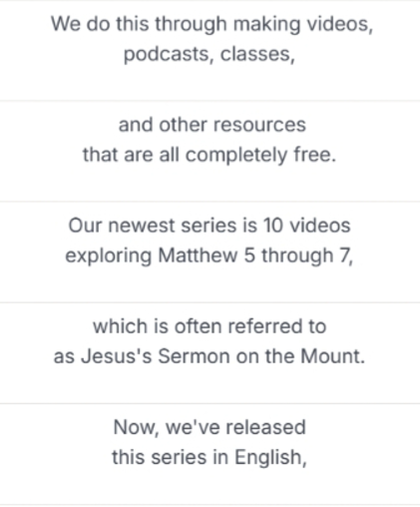
Task: Click the word "Matthew" in the transcript
Action: (x=198, y=255)
